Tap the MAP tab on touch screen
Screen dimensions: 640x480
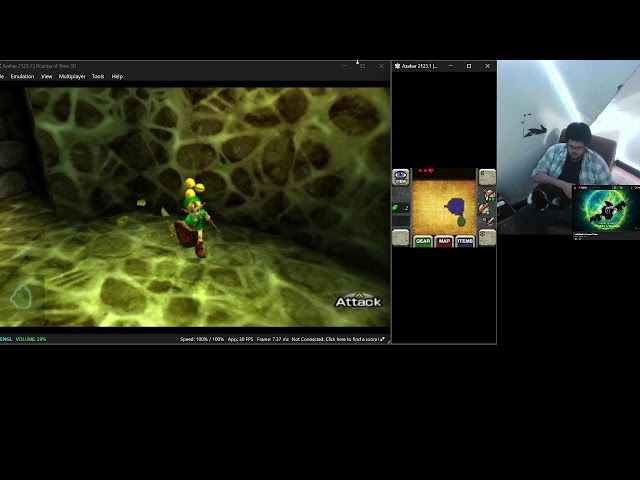click(444, 241)
